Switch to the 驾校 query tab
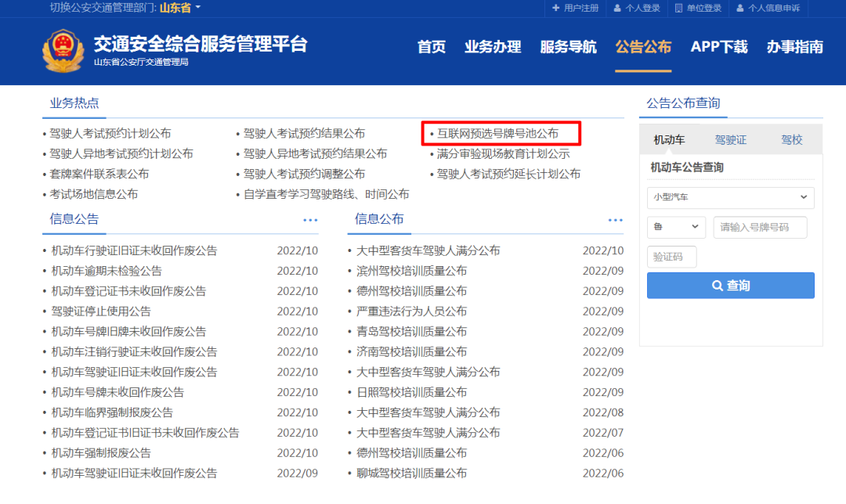The image size is (846, 504). [791, 140]
